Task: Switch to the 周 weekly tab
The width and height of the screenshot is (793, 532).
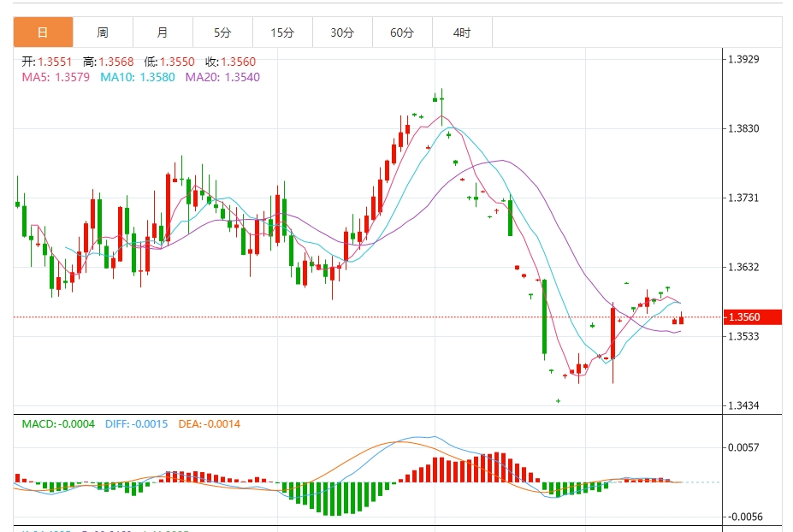Action: [103, 33]
